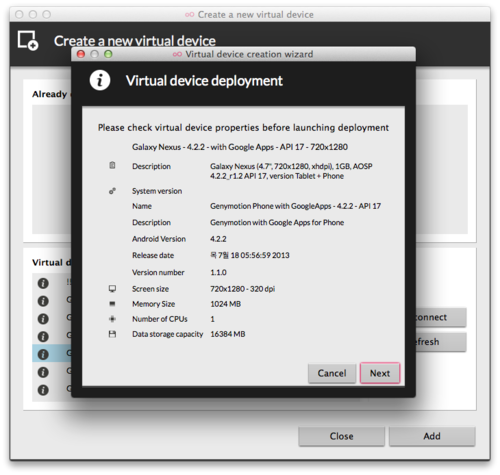Click the Number of CPUs value 1
500x475 pixels.
click(x=212, y=319)
